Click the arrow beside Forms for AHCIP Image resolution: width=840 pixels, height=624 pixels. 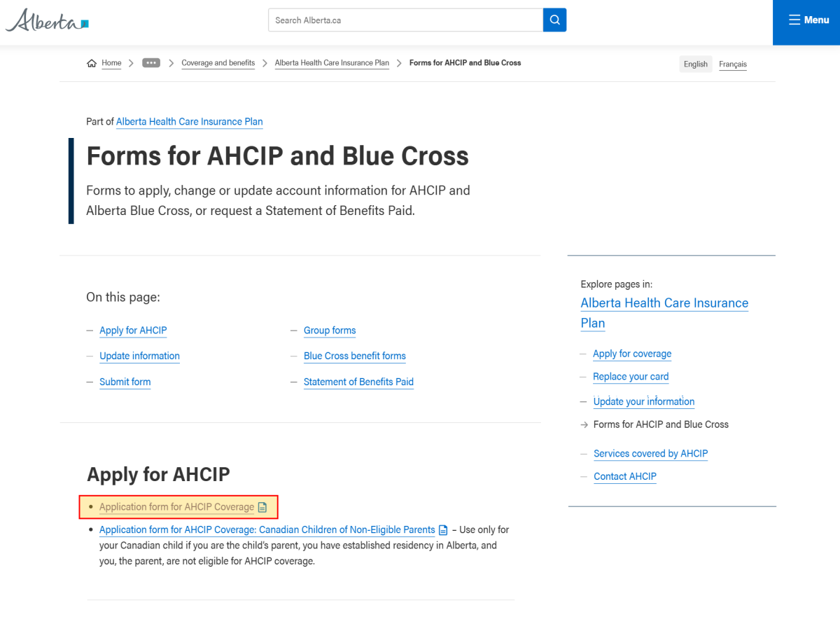(x=585, y=424)
